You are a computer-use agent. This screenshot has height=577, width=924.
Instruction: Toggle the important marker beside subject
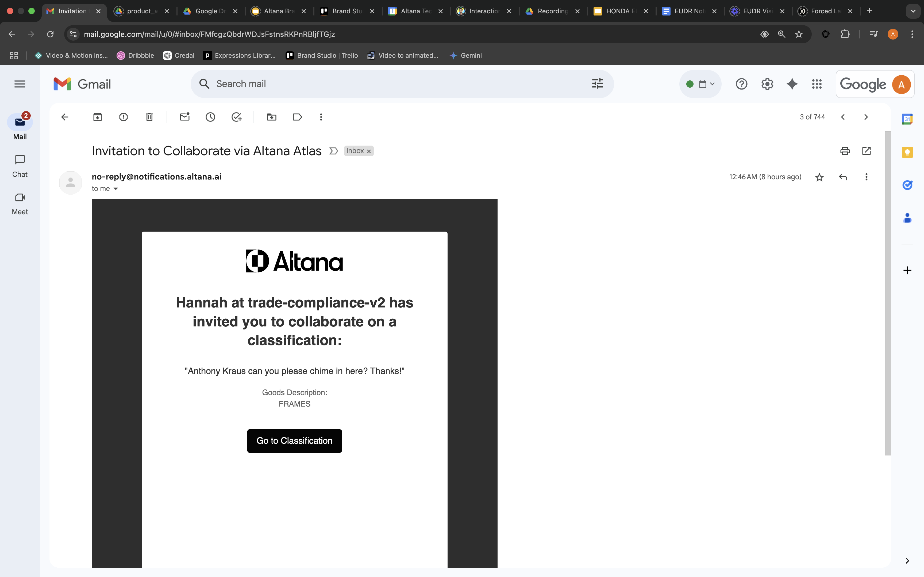[333, 151]
